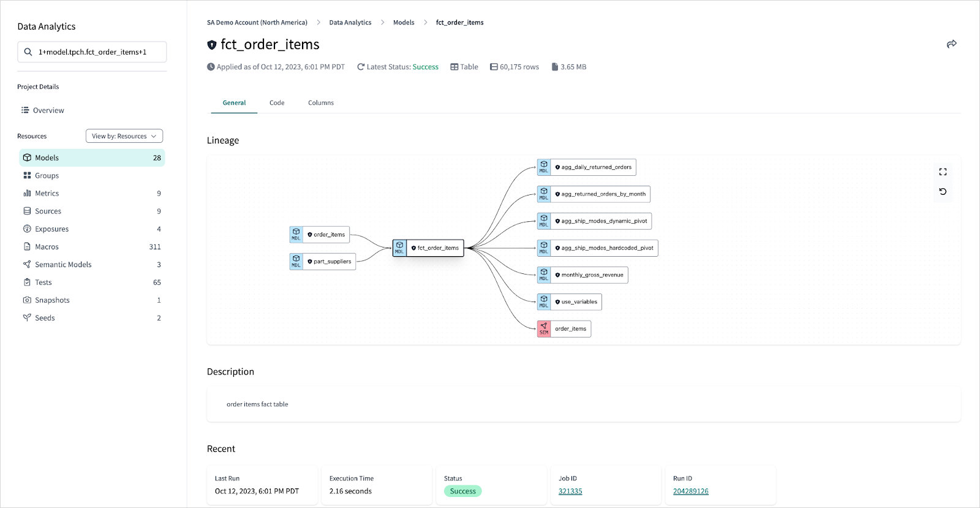The height and width of the screenshot is (508, 980).
Task: Click the Latest Status: Success text
Action: tap(402, 67)
